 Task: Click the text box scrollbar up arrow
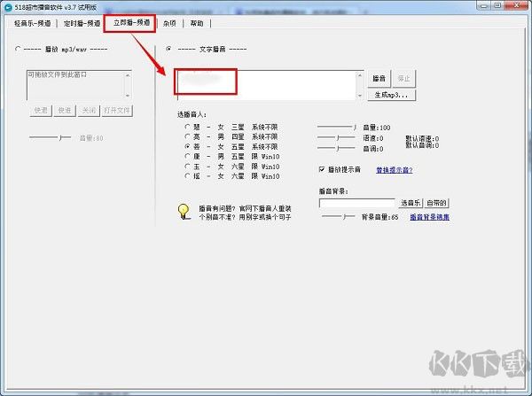(x=360, y=75)
